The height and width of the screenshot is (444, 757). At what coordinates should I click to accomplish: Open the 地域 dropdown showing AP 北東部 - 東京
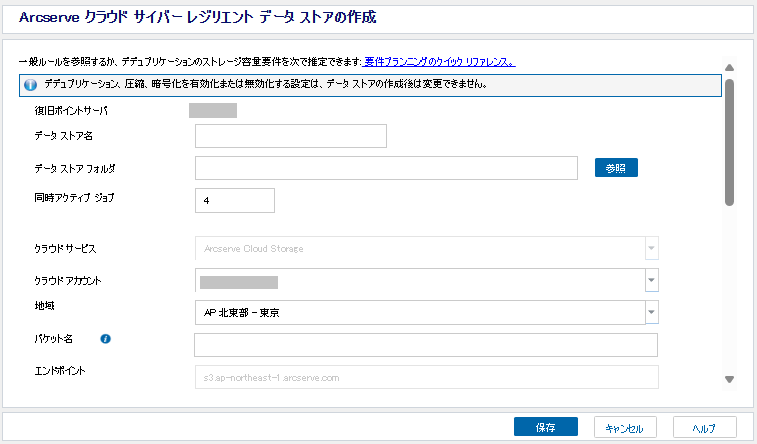tap(651, 313)
